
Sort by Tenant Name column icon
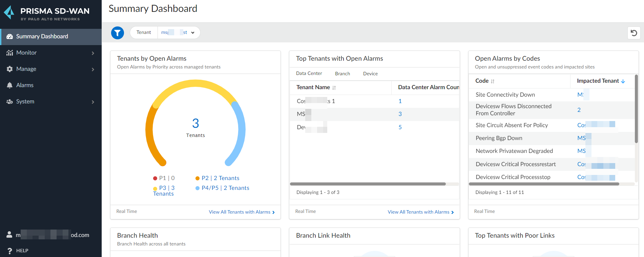click(334, 88)
